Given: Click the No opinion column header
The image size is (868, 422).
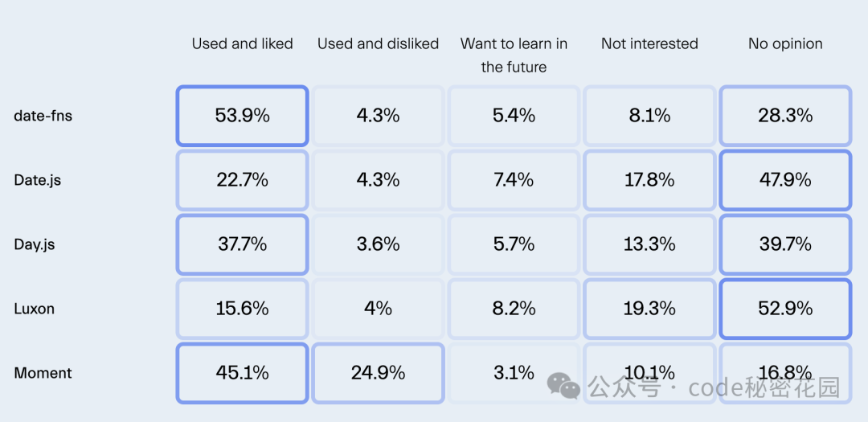Looking at the screenshot, I should 785,43.
